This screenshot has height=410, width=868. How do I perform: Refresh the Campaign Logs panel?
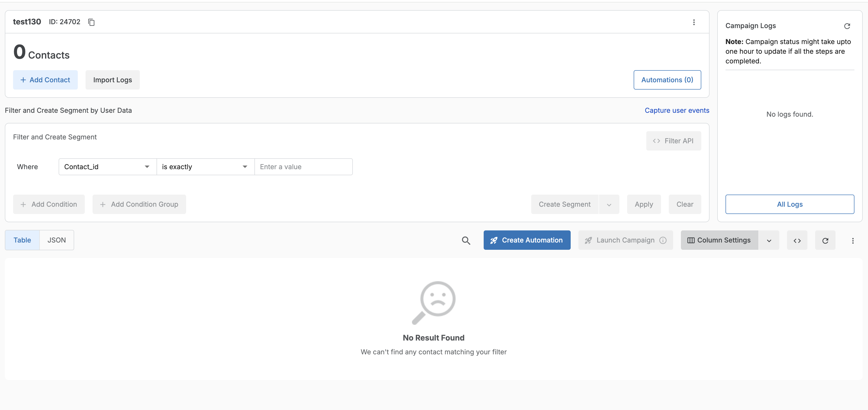(x=847, y=26)
